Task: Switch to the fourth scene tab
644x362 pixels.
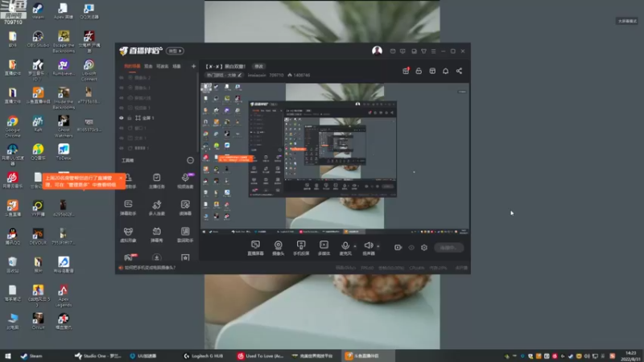Action: click(176, 66)
